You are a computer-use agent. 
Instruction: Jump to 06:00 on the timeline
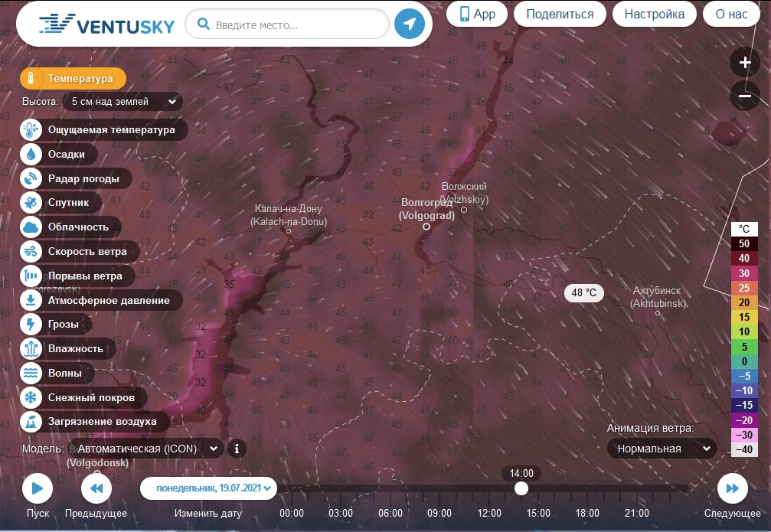(390, 513)
